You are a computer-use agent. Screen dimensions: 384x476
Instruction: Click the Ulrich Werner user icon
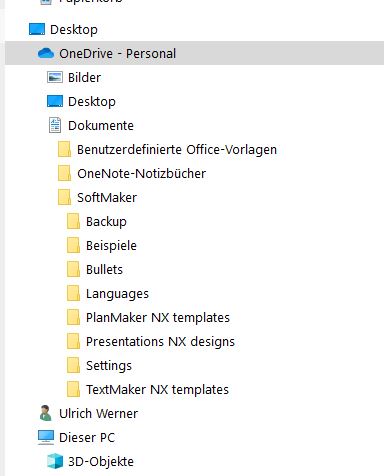tap(46, 413)
